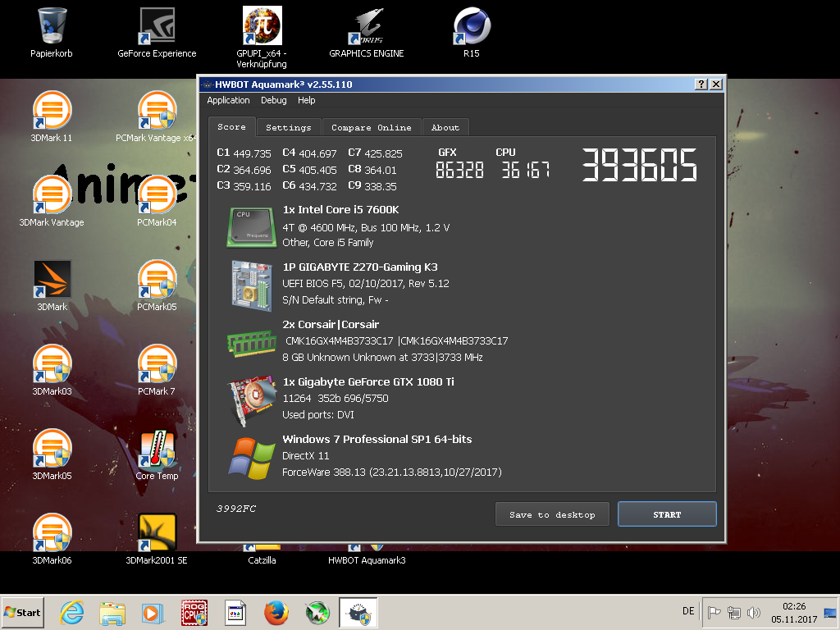Screen dimensions: 840x630
Task: Select the 3DMark2001 SE icon
Action: pyautogui.click(x=157, y=539)
